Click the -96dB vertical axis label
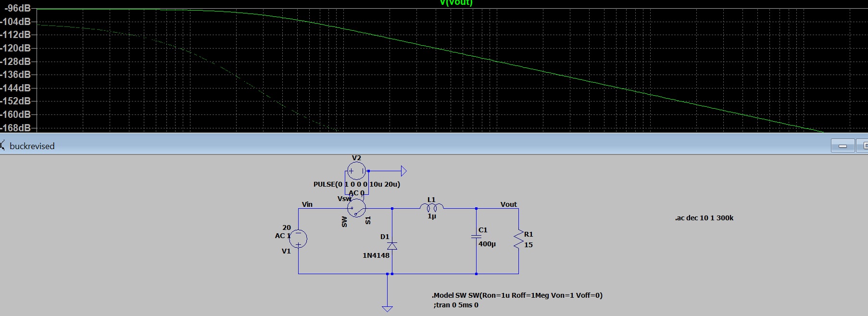The height and width of the screenshot is (316, 868). (17, 9)
